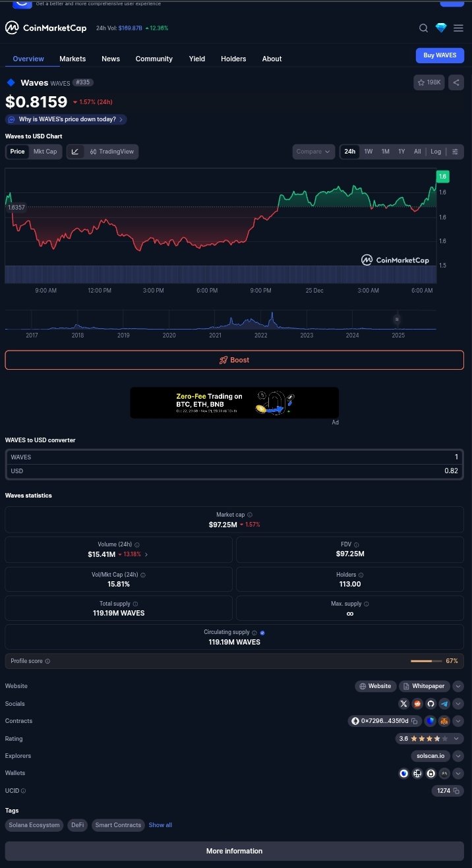Open the GitHub social link
The height and width of the screenshot is (868, 472).
(x=430, y=704)
